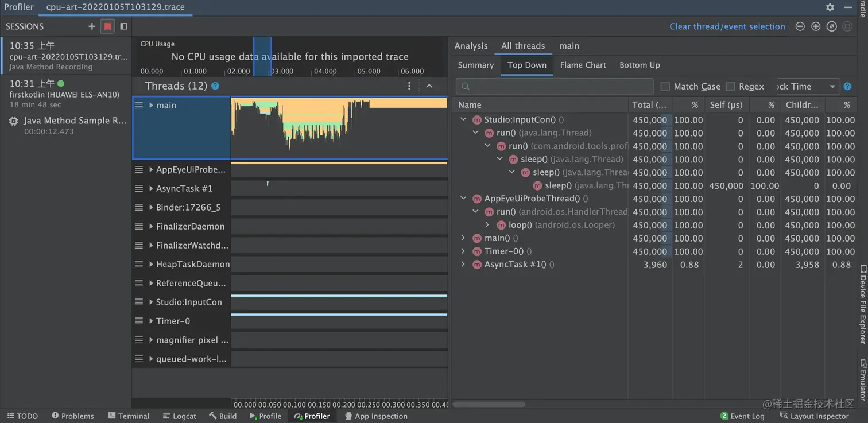Expand the main thread row
This screenshot has width=868, height=423.
(x=151, y=105)
